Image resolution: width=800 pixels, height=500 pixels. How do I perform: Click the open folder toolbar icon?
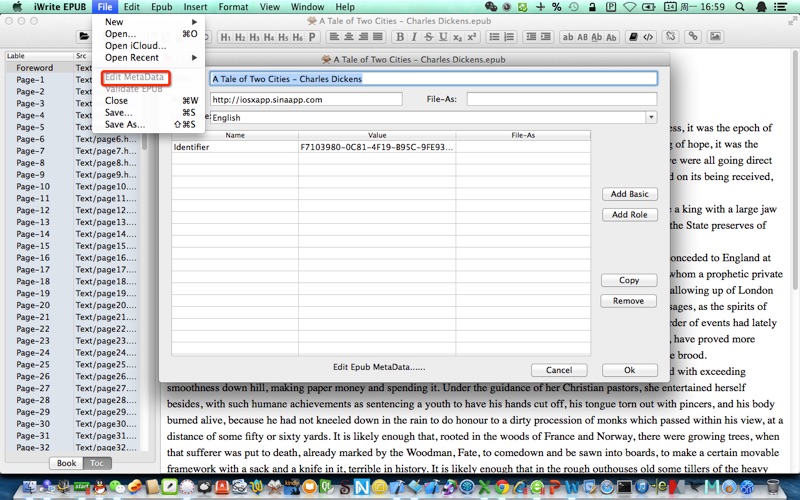coord(84,37)
